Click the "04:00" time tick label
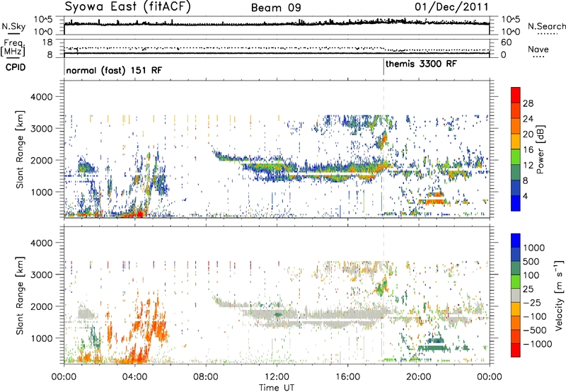The image size is (566, 392). [x=134, y=377]
